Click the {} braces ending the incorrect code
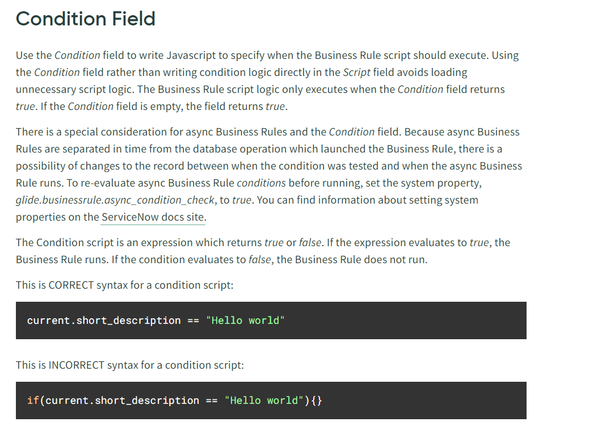The height and width of the screenshot is (431, 606). coord(316,400)
